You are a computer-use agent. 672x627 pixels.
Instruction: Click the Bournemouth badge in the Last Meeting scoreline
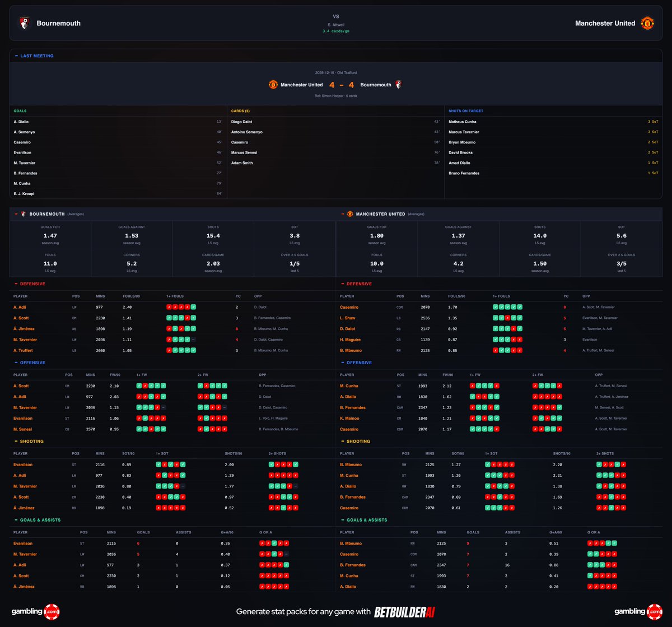click(399, 85)
